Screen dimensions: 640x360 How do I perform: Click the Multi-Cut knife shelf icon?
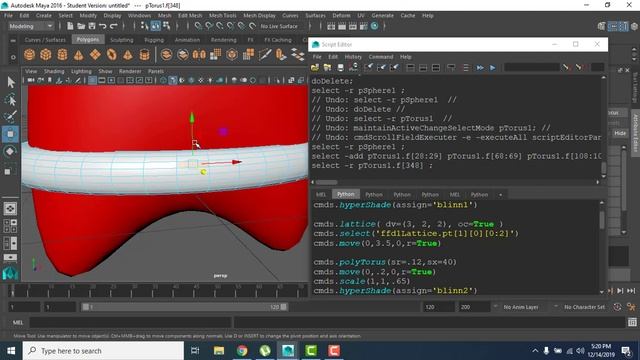tap(264, 54)
